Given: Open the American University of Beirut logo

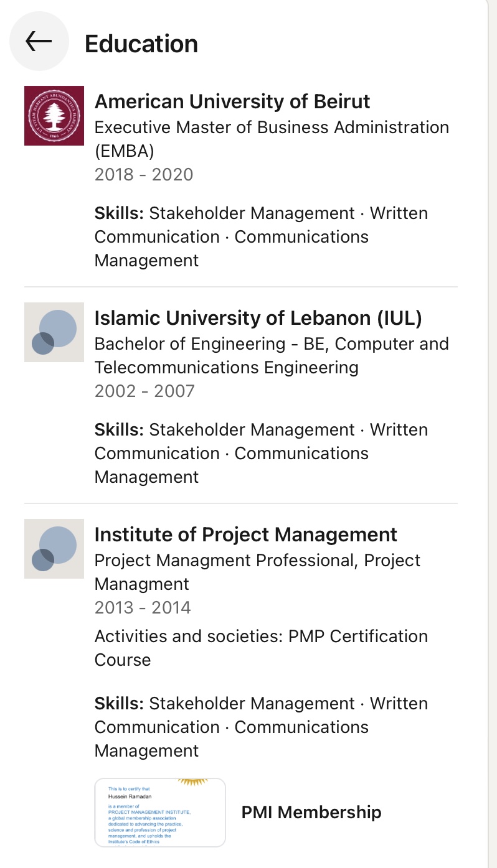Looking at the screenshot, I should click(x=54, y=116).
